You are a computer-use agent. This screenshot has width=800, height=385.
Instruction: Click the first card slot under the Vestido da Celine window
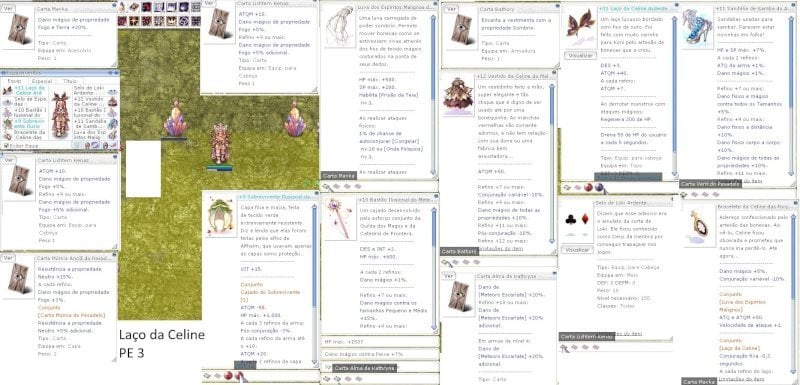coord(446,262)
